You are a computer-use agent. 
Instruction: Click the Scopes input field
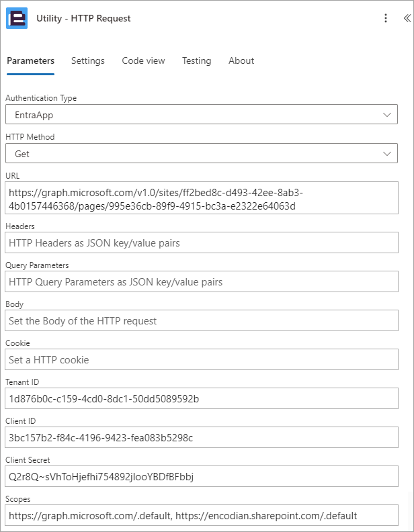pyautogui.click(x=202, y=516)
